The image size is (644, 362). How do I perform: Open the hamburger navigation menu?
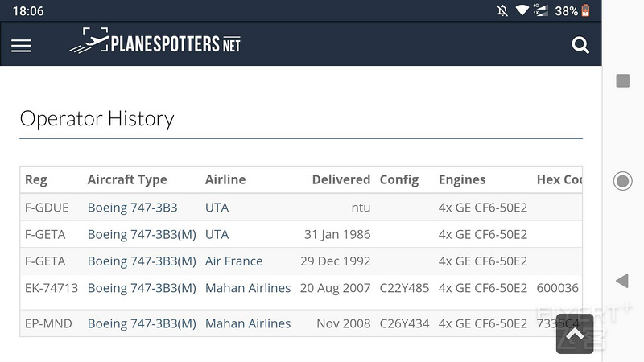[21, 46]
